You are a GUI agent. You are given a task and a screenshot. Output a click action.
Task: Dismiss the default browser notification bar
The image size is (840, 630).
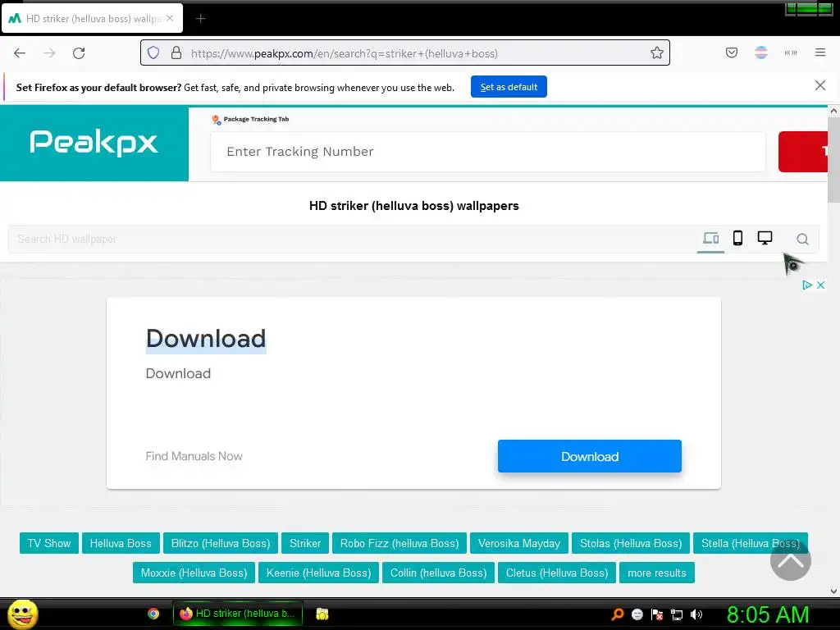click(819, 85)
